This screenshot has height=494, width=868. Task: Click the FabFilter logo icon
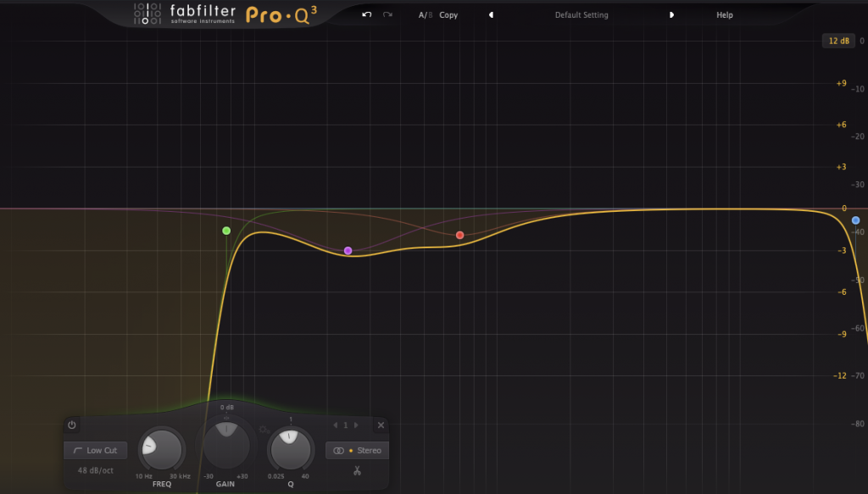[x=147, y=14]
